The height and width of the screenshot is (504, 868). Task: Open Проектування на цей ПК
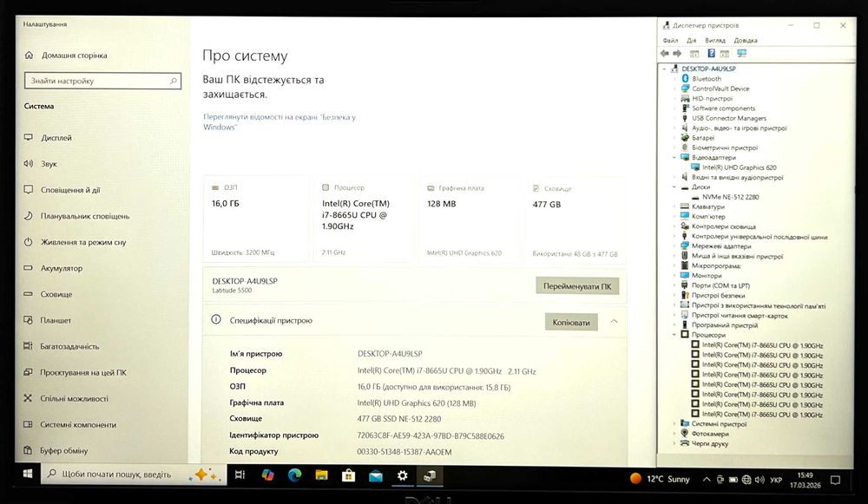click(x=83, y=372)
